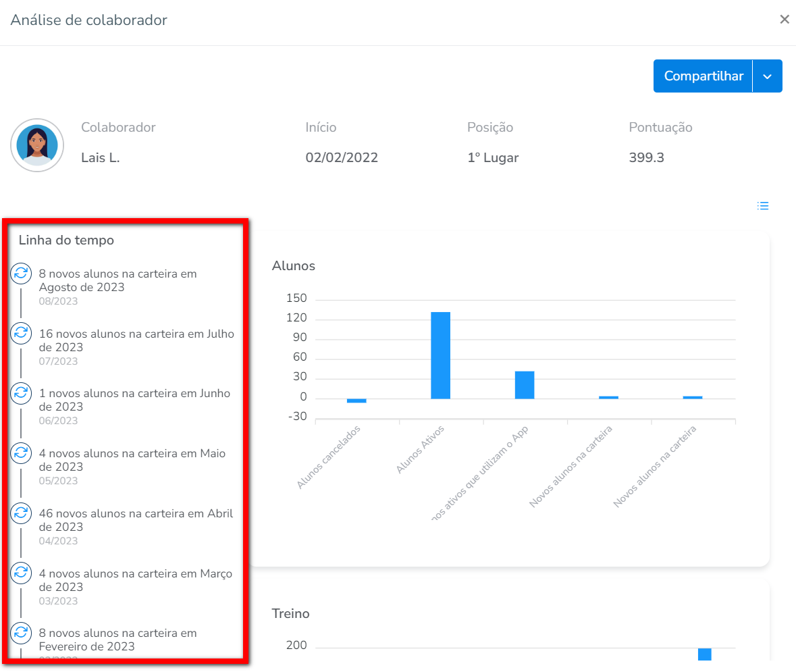The height and width of the screenshot is (672, 796).
Task: Click the Alunos cancelados negative bar
Action: [356, 400]
